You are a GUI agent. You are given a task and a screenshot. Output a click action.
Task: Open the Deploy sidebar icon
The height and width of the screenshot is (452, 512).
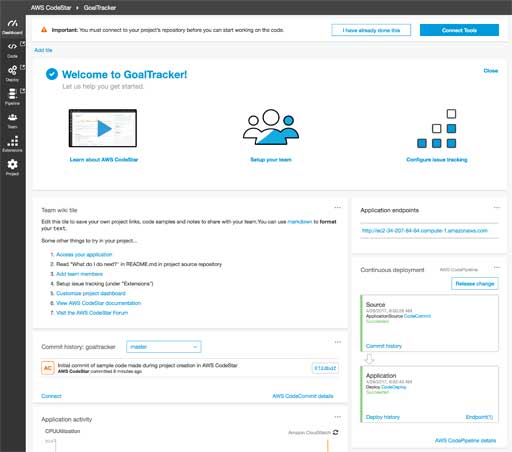tap(12, 73)
